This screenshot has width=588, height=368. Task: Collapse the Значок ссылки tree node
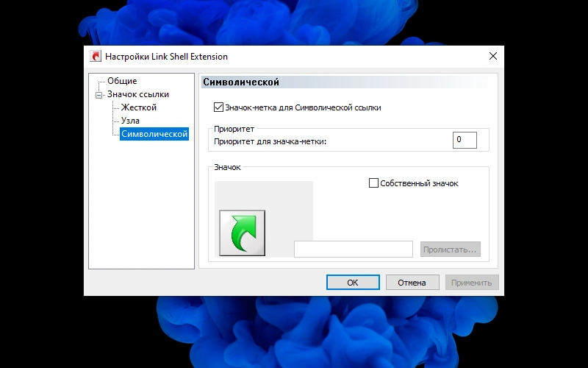tap(98, 95)
